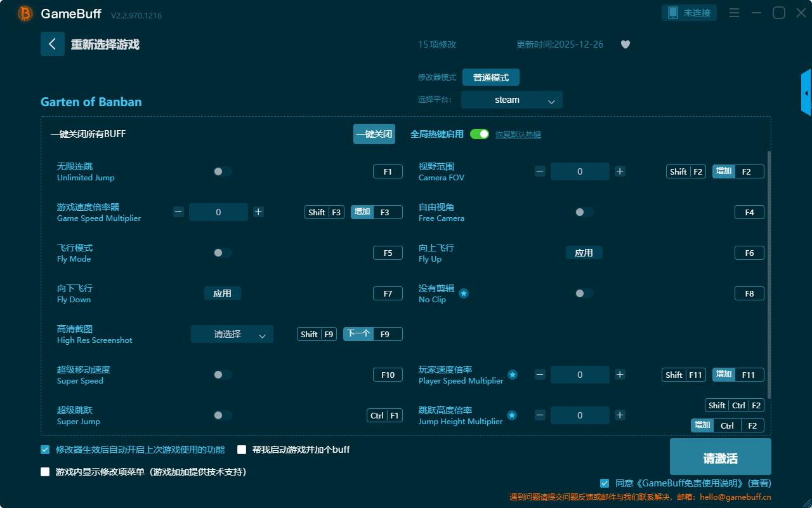Click the F1 hotkey box for Unlimited Jump

[x=388, y=171]
